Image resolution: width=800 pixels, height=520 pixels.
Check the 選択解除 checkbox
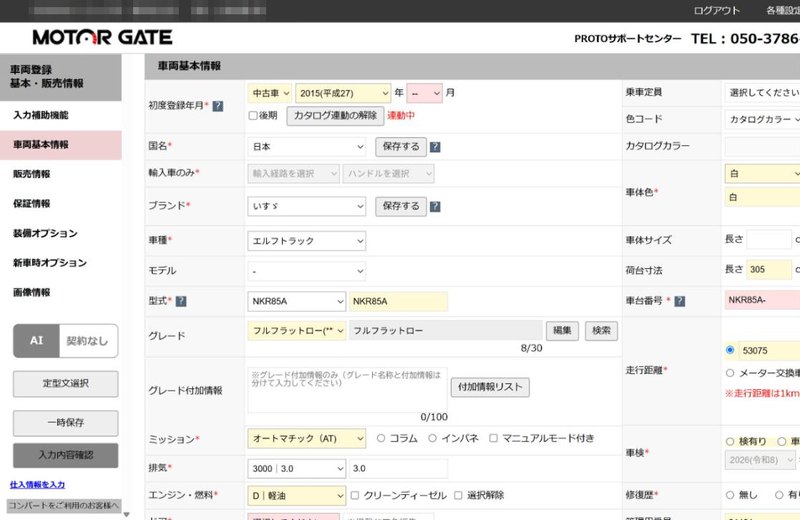click(x=458, y=495)
